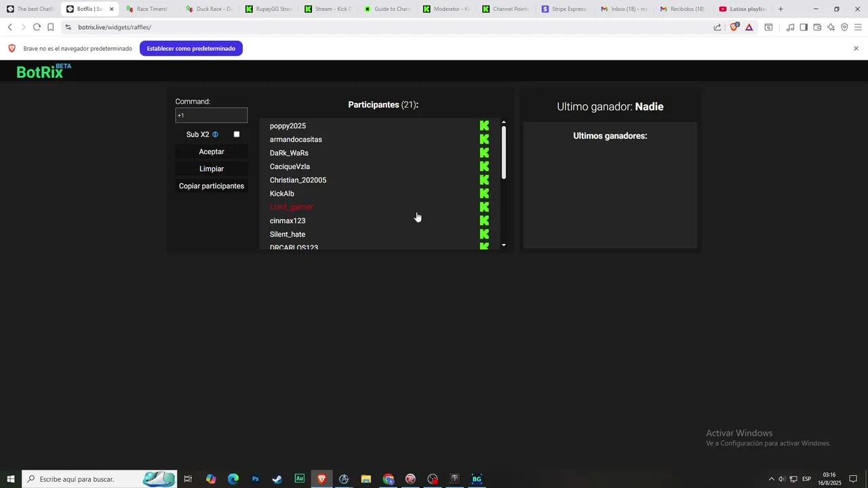The width and height of the screenshot is (868, 488).
Task: Click the Aceptar button
Action: click(x=211, y=151)
